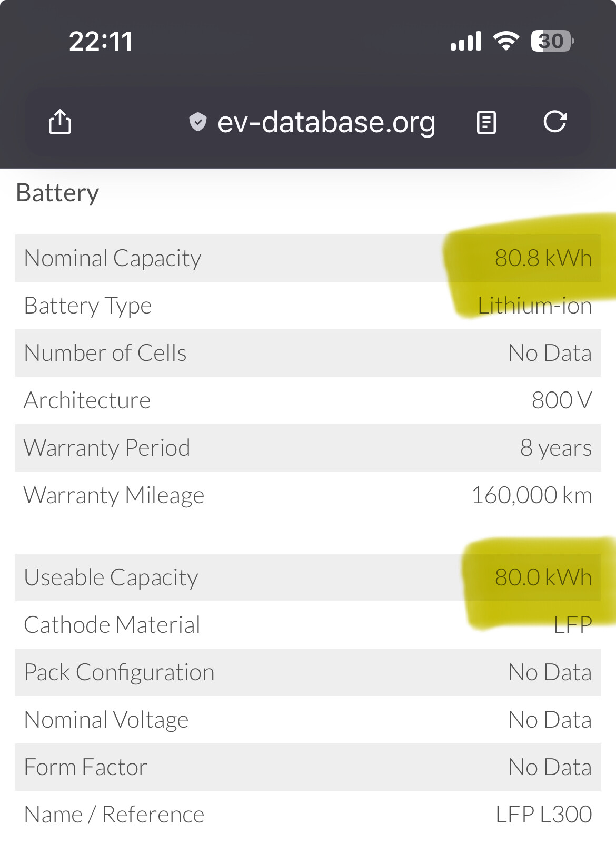Tap the Battery section heading
Viewport: 616px width, 862px height.
point(58,193)
